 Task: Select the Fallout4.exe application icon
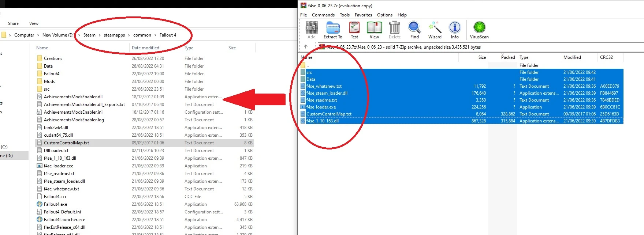click(40, 204)
